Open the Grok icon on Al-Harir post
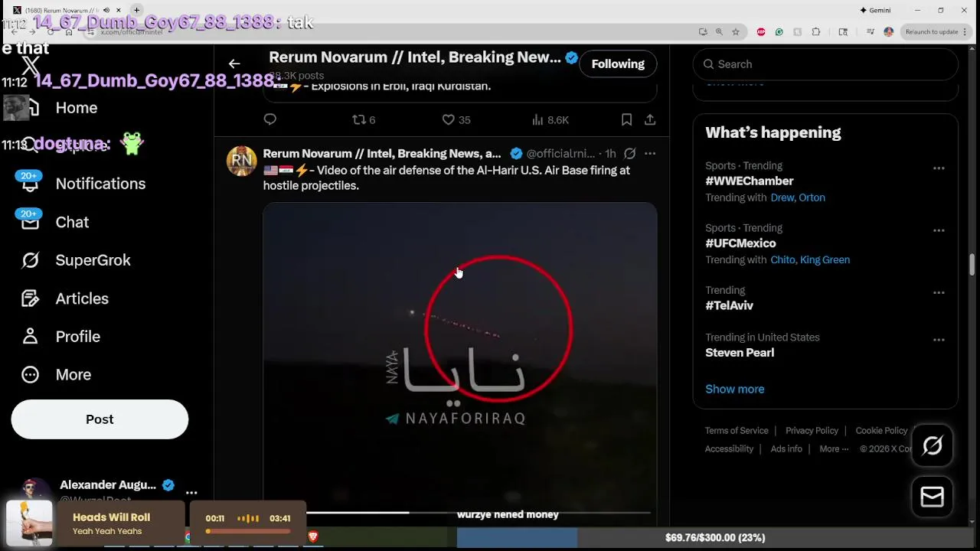This screenshot has height=551, width=980. click(629, 153)
